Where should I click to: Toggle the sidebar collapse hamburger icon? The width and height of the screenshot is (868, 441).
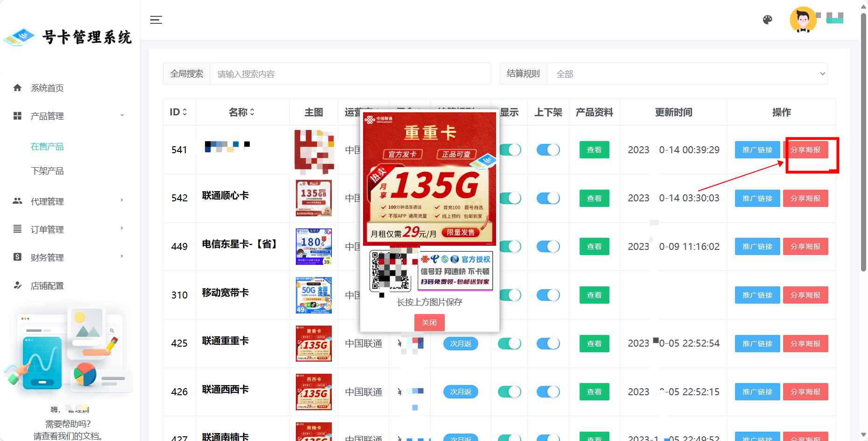click(156, 20)
